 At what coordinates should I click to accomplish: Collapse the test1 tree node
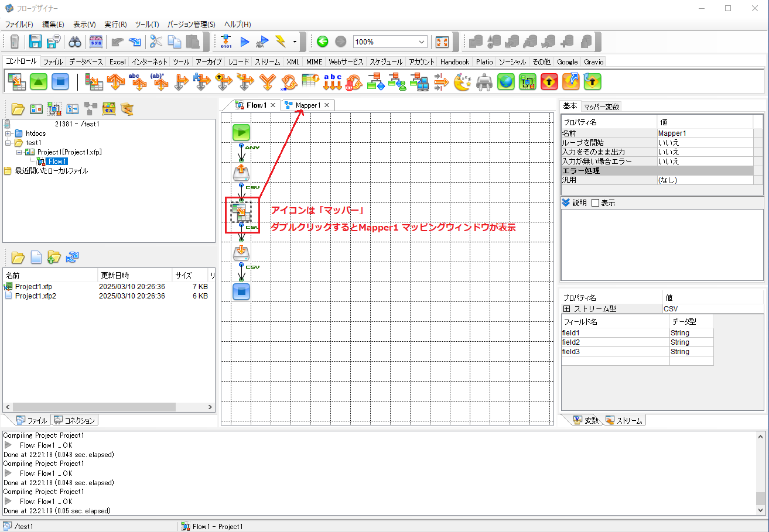coord(8,143)
